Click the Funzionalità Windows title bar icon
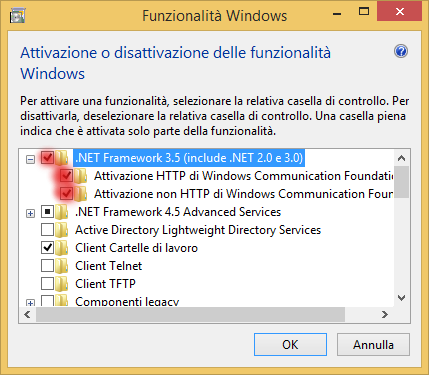Viewport: 429px width, 375px height. [17, 16]
